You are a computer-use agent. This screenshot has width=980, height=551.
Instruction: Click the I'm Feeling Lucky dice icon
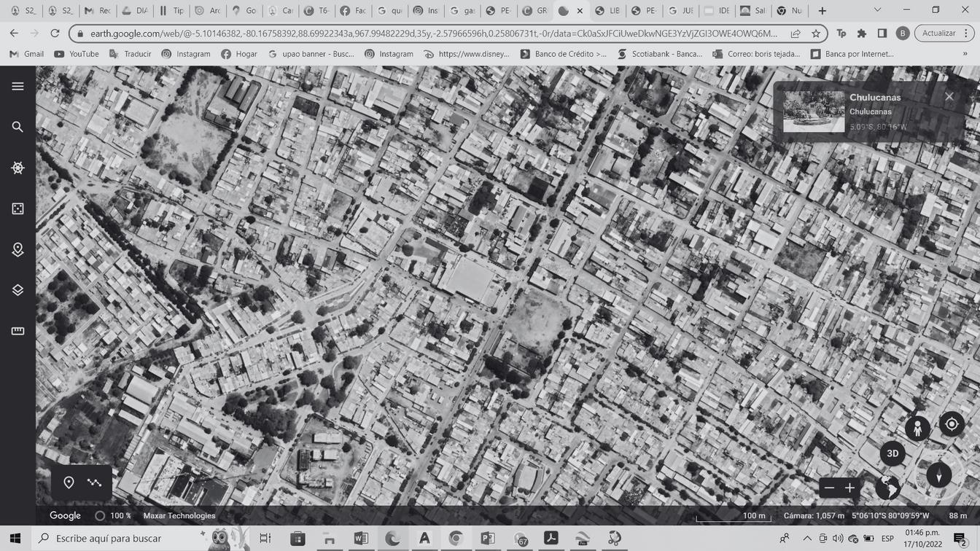[x=17, y=208]
